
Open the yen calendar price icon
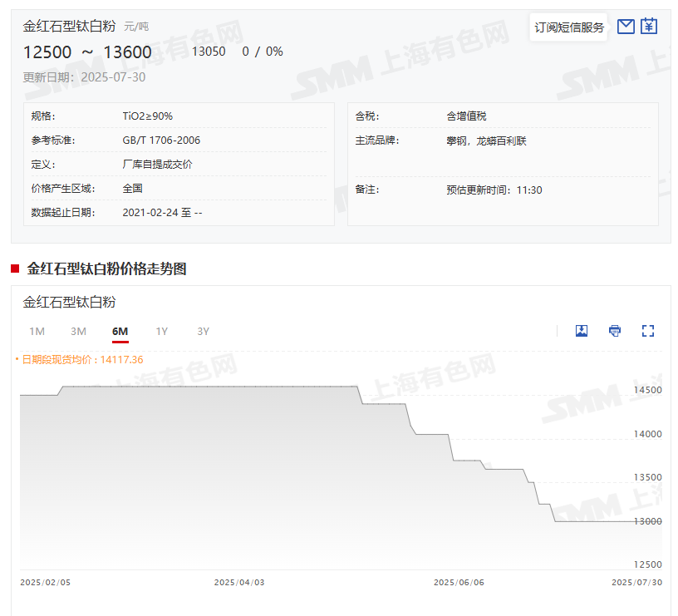click(x=649, y=27)
